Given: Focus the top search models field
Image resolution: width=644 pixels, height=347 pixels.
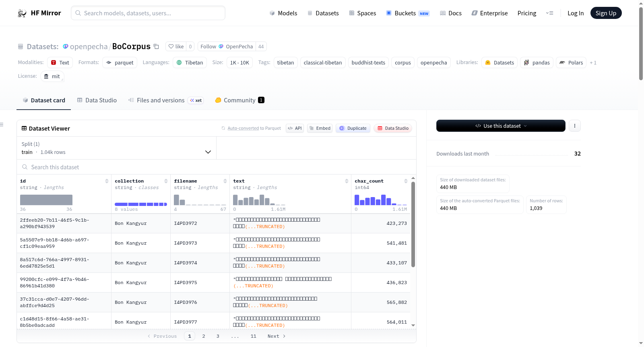Looking at the screenshot, I should click(148, 13).
